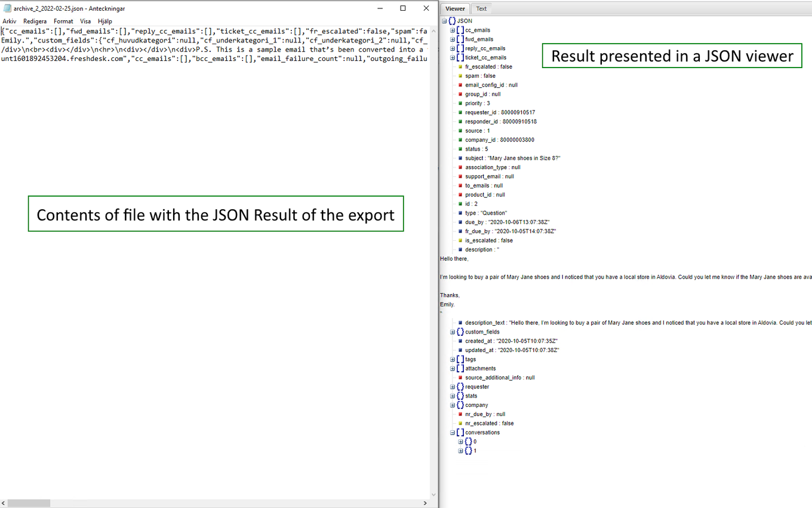Click the Notepad file icon in title bar
Image resolution: width=812 pixels, height=508 pixels.
(7, 8)
